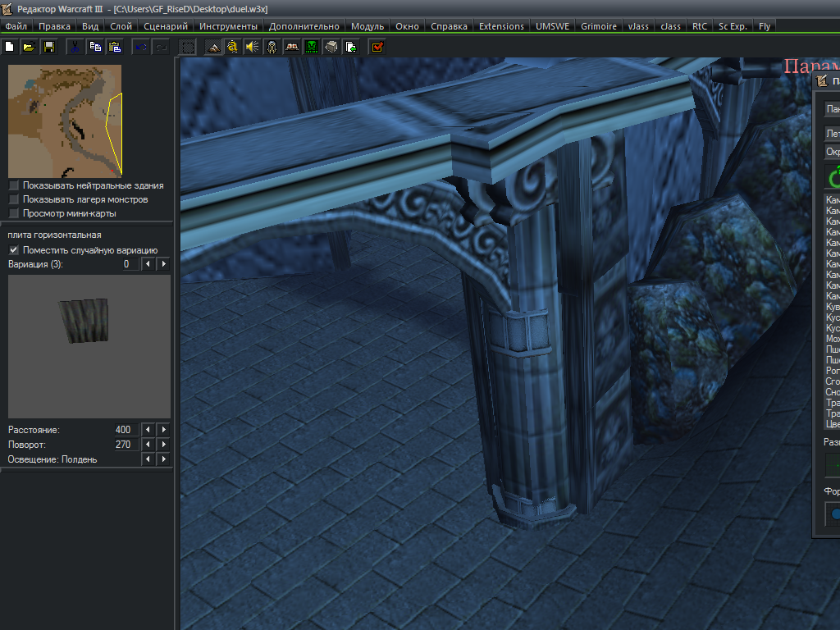
Task: Open the AI Editor green orc icon
Action: (x=312, y=47)
